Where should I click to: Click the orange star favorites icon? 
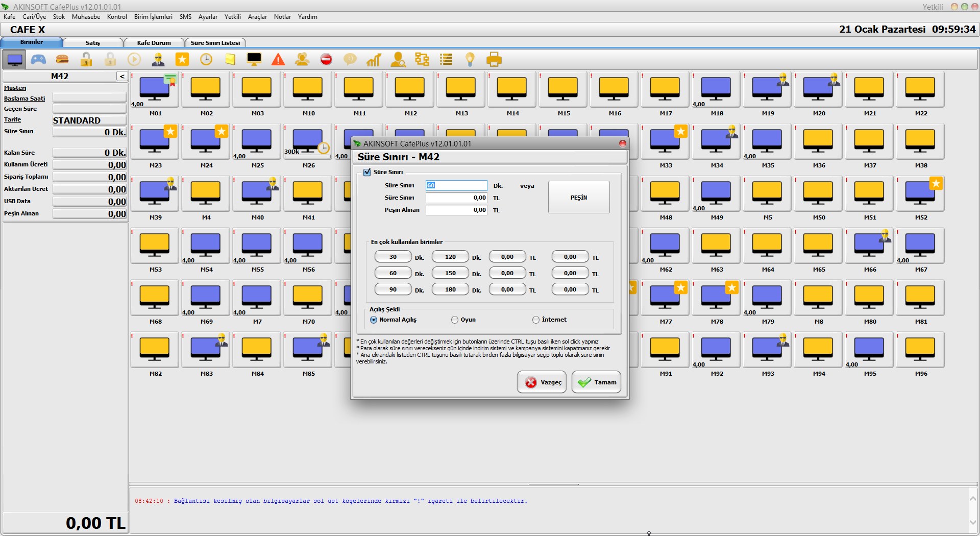pyautogui.click(x=182, y=60)
